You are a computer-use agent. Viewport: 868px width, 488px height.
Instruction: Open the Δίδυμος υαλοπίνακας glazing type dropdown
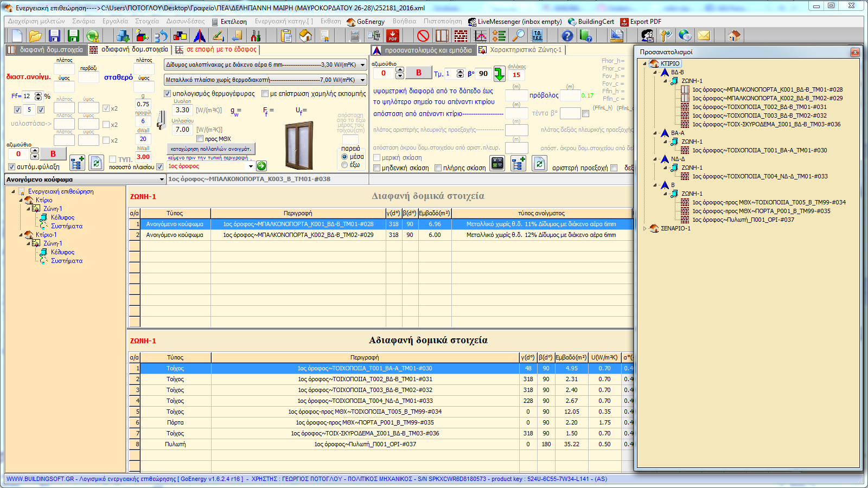362,65
